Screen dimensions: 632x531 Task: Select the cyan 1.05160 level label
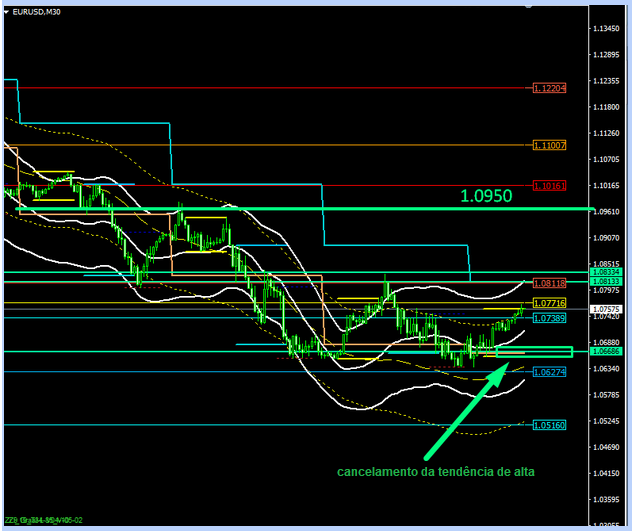click(x=549, y=425)
